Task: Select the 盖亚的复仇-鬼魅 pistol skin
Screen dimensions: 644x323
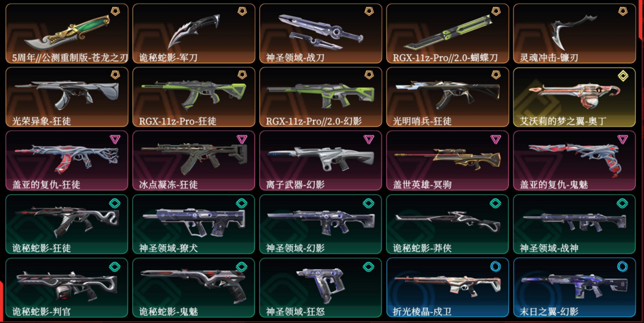Action: coord(575,161)
